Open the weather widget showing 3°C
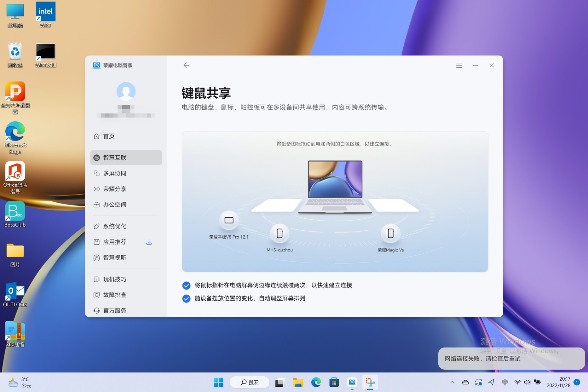This screenshot has width=588, height=392. click(x=20, y=382)
